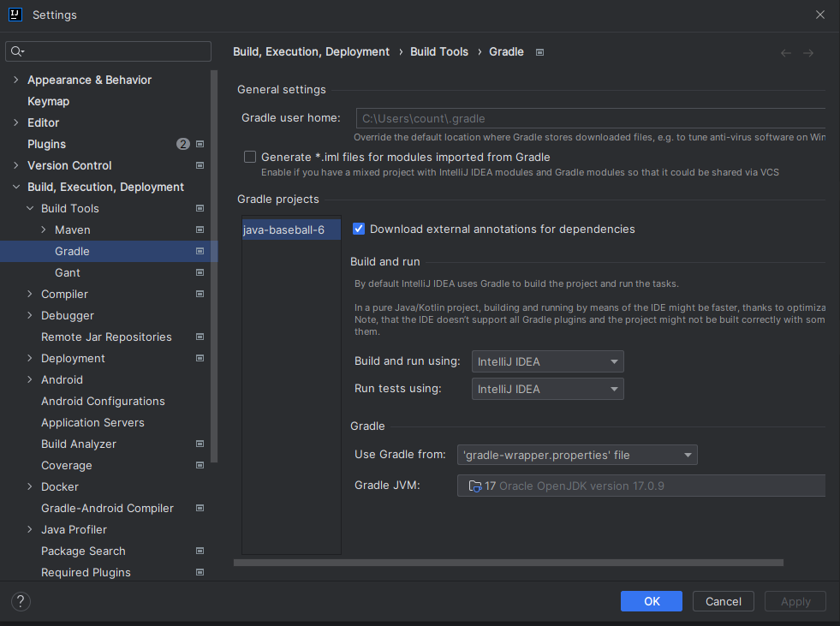Open the Gradle JVM combo box
Image resolution: width=840 pixels, height=626 pixels.
(641, 486)
